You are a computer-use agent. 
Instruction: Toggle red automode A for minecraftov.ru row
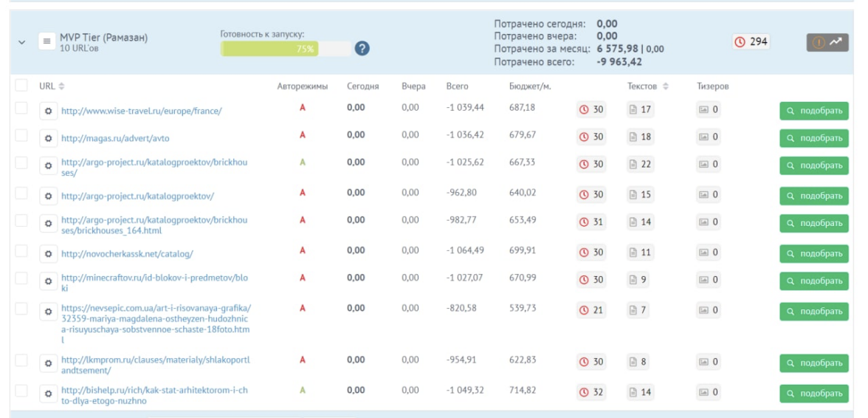pyautogui.click(x=302, y=278)
